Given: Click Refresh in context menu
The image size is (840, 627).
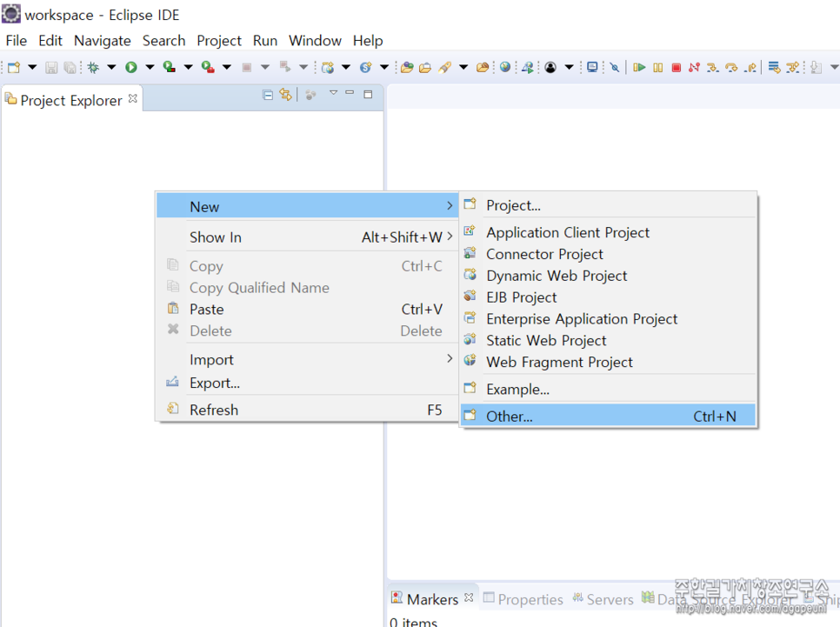Looking at the screenshot, I should pos(307,410).
